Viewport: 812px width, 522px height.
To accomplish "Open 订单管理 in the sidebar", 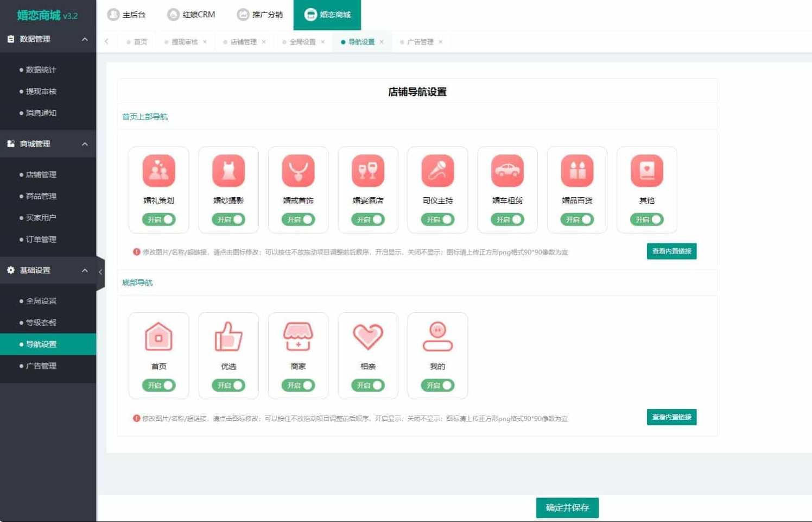I will tap(41, 240).
